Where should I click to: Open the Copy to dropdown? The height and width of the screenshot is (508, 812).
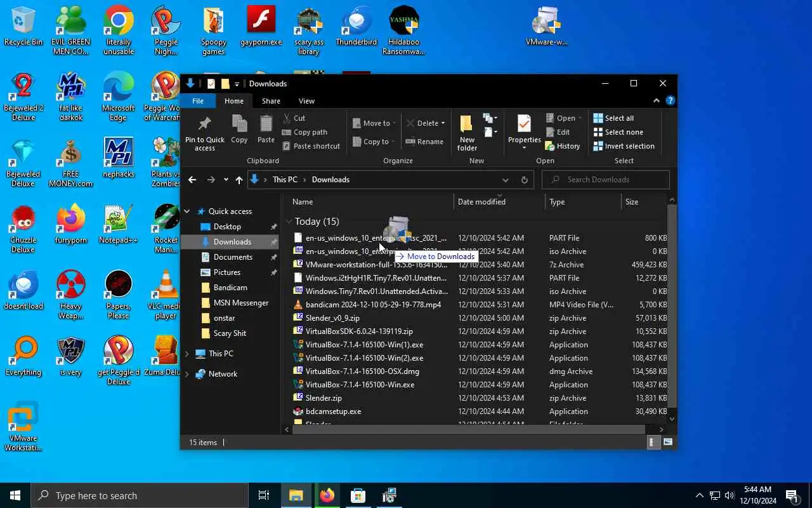tap(374, 142)
